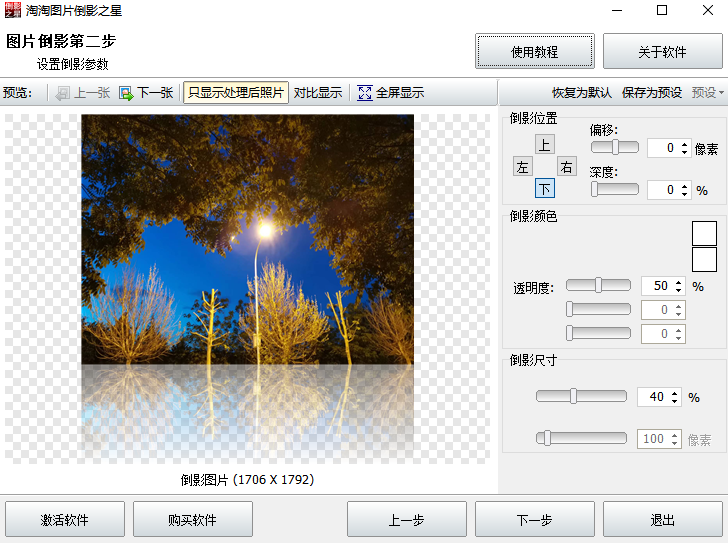The image size is (728, 543).
Task: Click the 透明度 transparency slider
Action: [x=598, y=285]
